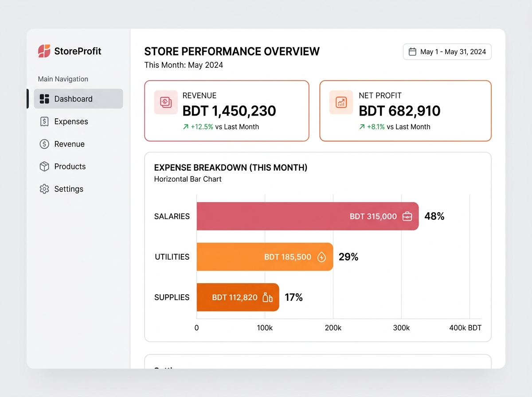Click the bottles icon on Supplies bar
532x397 pixels.
pos(267,297)
